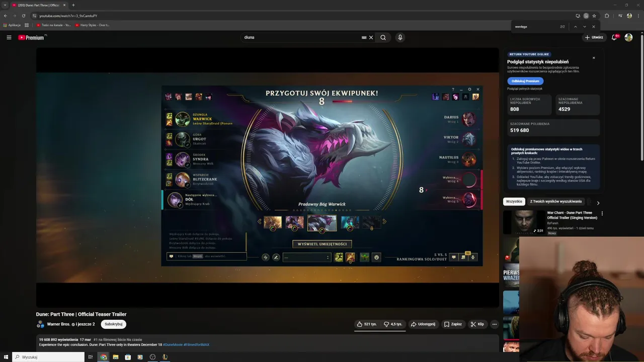This screenshot has width=644, height=362.
Task: Open the YouTube hamburger guide menu
Action: (9, 37)
